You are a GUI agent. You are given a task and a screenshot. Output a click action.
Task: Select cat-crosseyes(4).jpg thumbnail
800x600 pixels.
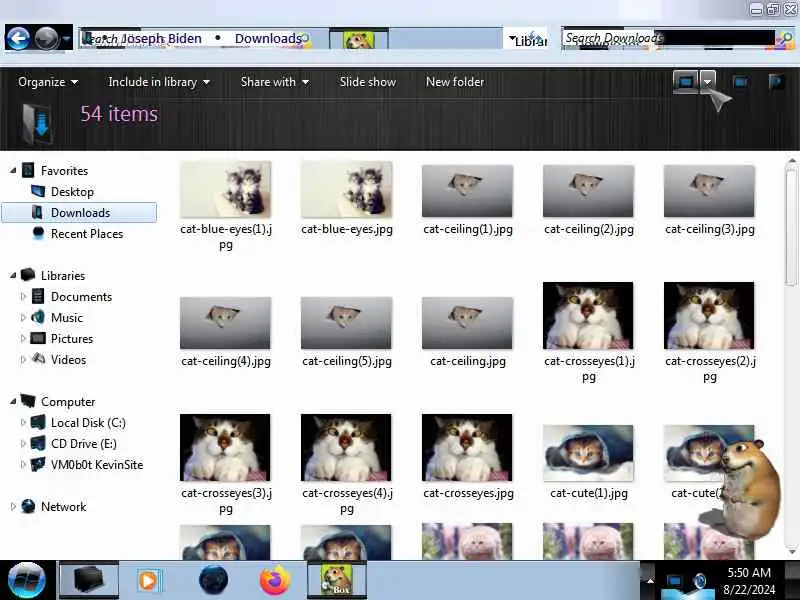click(x=346, y=447)
